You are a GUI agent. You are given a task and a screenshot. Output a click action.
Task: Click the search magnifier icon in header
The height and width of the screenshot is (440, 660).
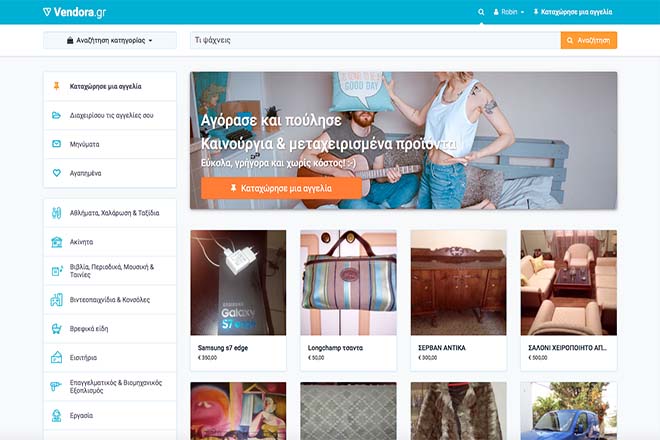pyautogui.click(x=481, y=12)
